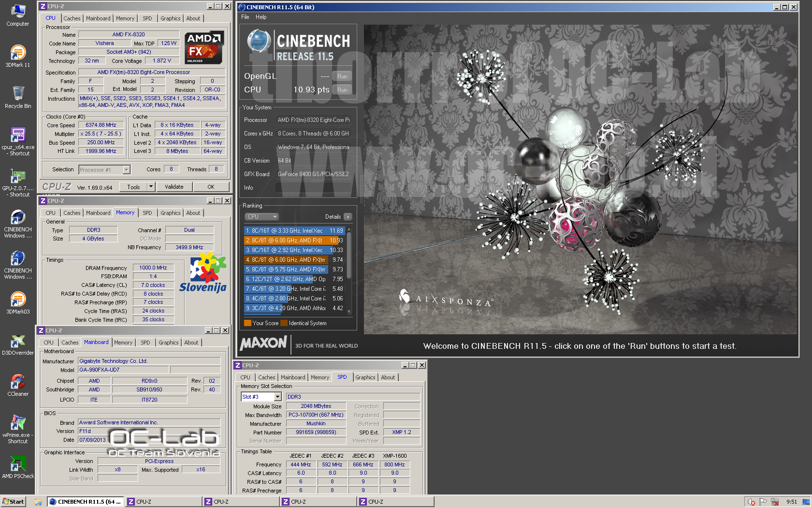Viewport: 812px width, 508px height.
Task: Open the Memory Slot dropdown showing Slot #3
Action: pyautogui.click(x=277, y=396)
